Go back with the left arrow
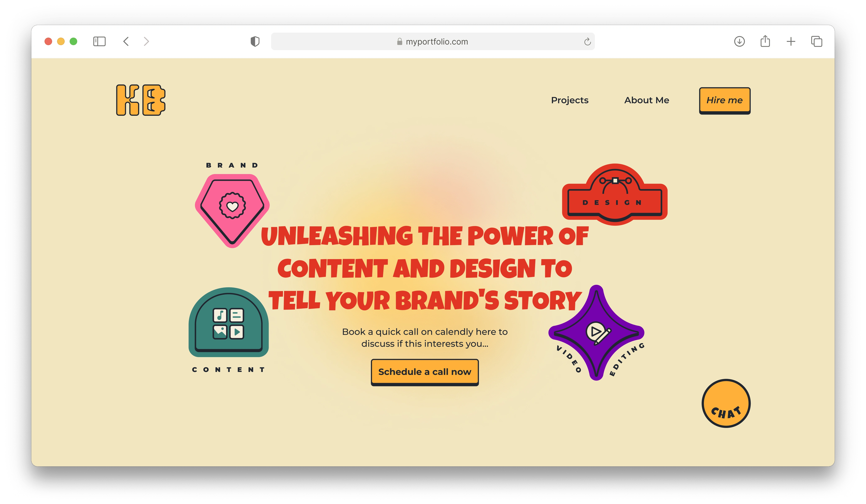866x504 pixels. (126, 42)
